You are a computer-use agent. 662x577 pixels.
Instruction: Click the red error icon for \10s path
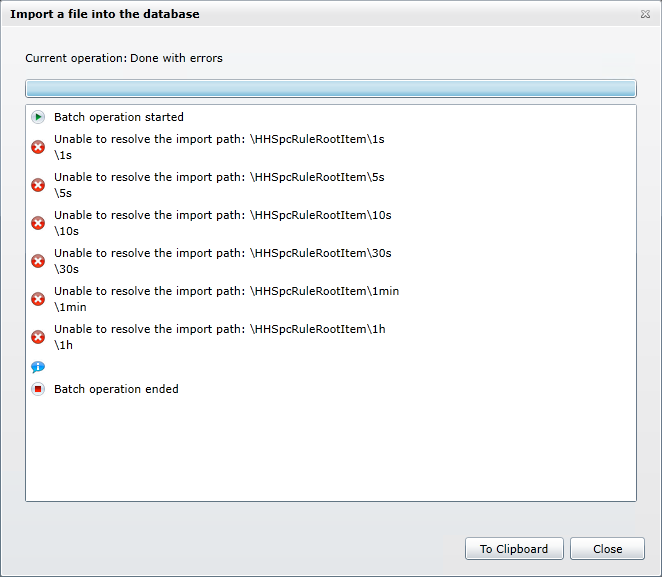point(38,223)
